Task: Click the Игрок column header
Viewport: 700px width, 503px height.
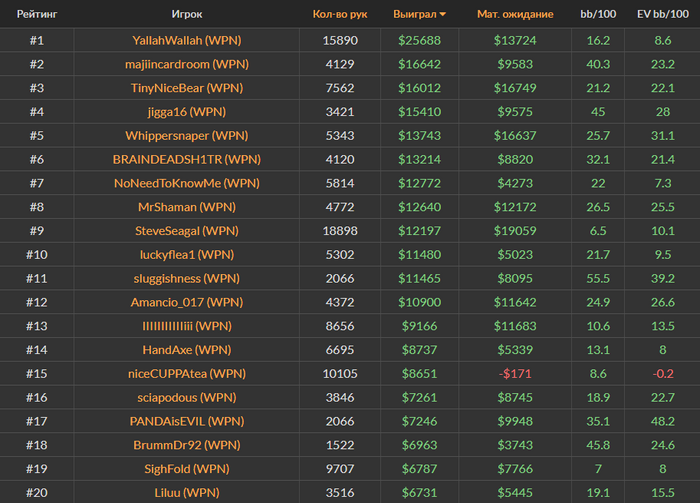Action: [187, 14]
